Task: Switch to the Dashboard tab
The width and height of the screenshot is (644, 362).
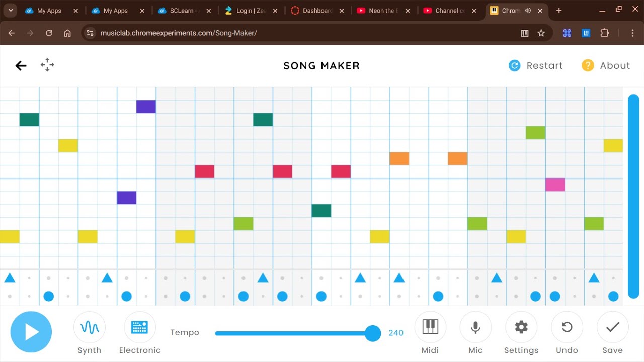Action: (317, 11)
